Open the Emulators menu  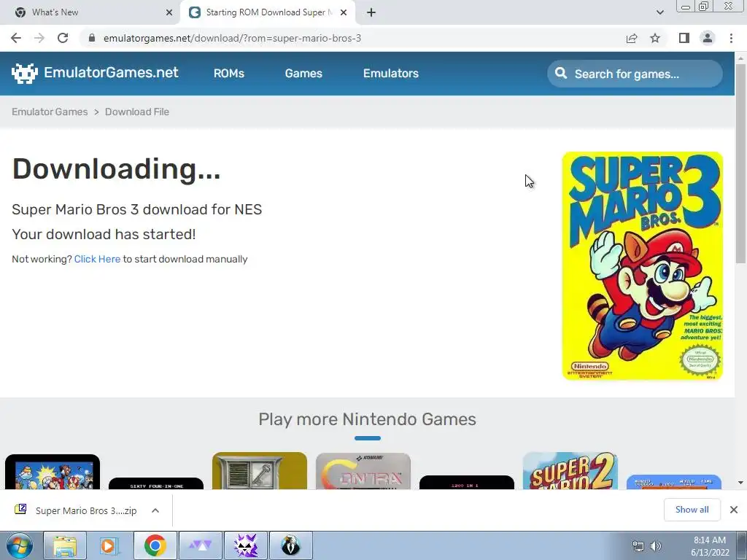pyautogui.click(x=391, y=74)
